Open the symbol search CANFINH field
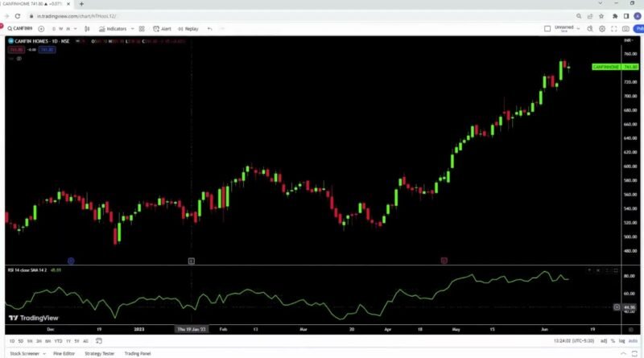Image resolution: width=644 pixels, height=358 pixels. (x=19, y=29)
